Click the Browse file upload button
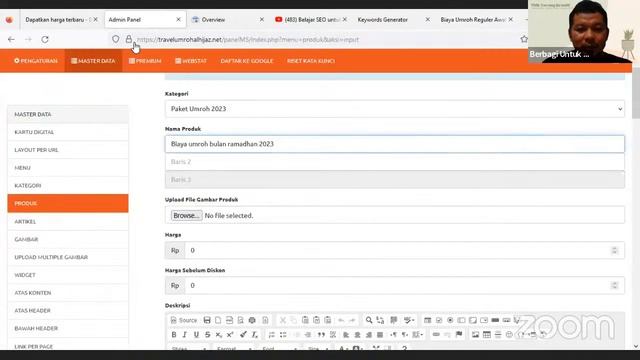Viewport: 640px width, 360px height. point(187,216)
